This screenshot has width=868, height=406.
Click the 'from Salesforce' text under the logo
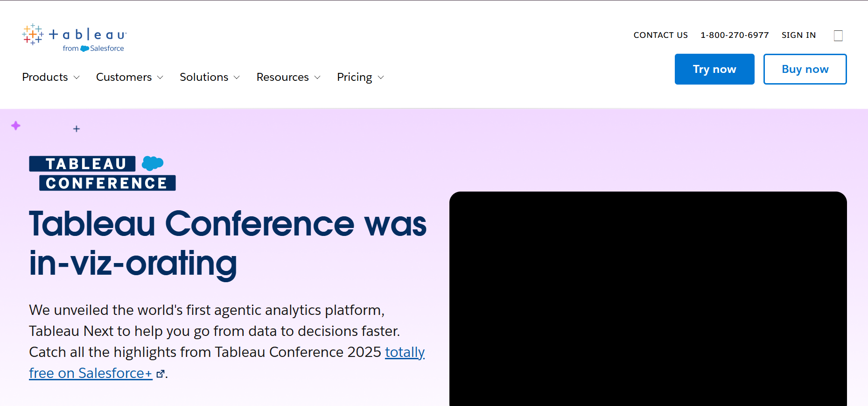point(93,48)
